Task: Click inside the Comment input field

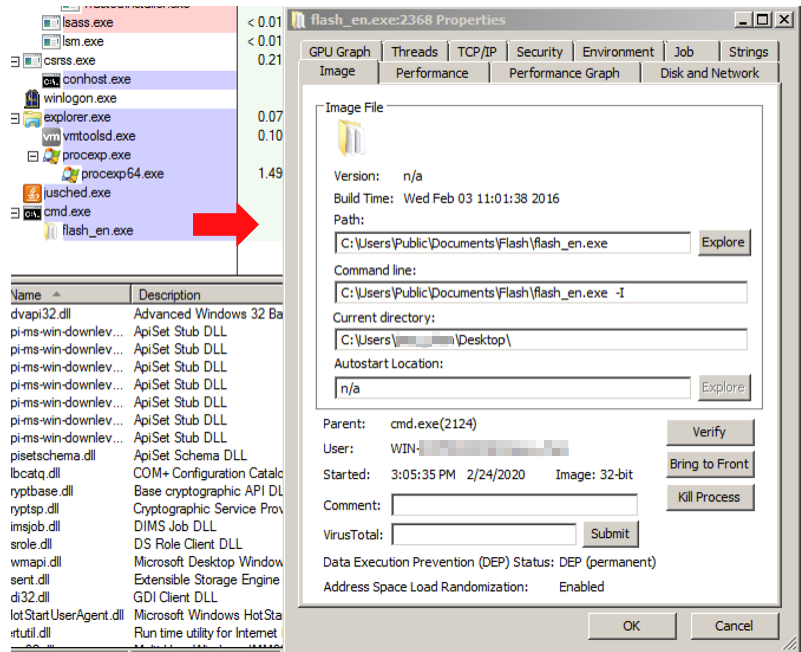Action: point(514,505)
